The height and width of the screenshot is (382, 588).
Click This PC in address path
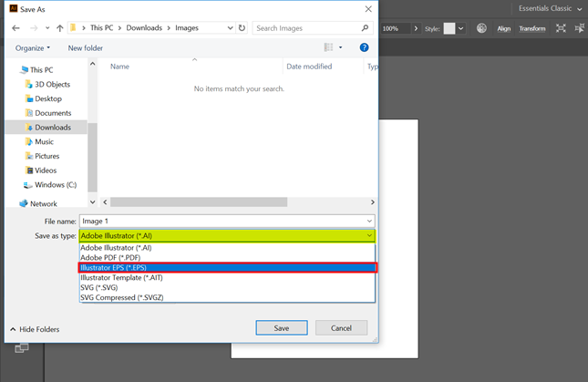point(101,27)
